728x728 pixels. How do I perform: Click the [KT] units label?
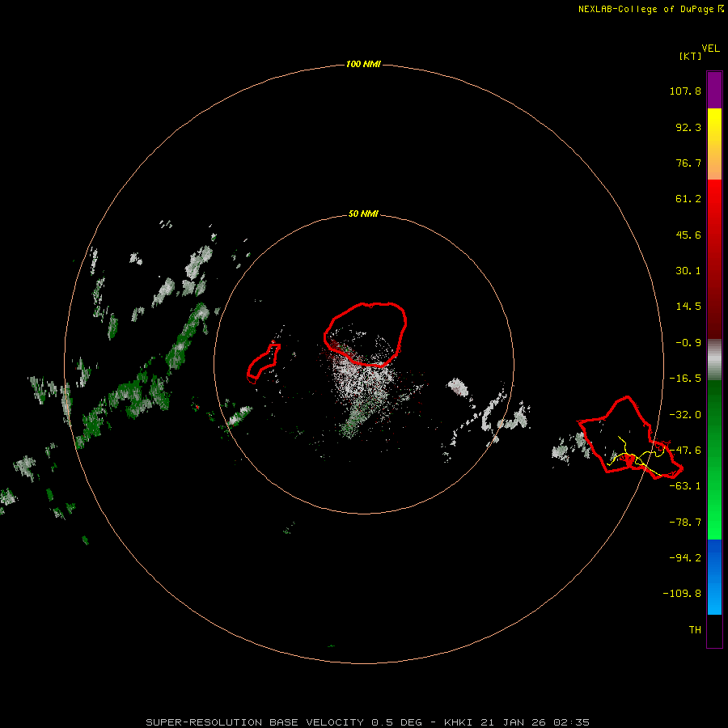coord(691,56)
